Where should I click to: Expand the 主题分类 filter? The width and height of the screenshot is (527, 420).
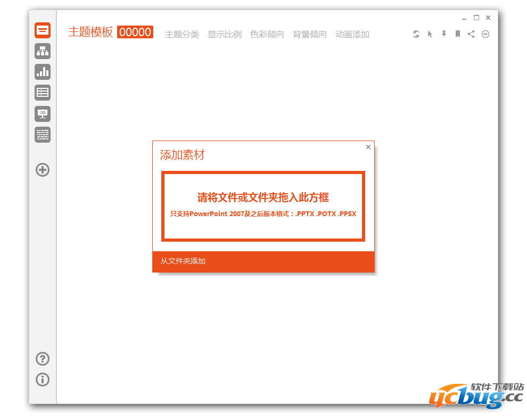pos(182,35)
